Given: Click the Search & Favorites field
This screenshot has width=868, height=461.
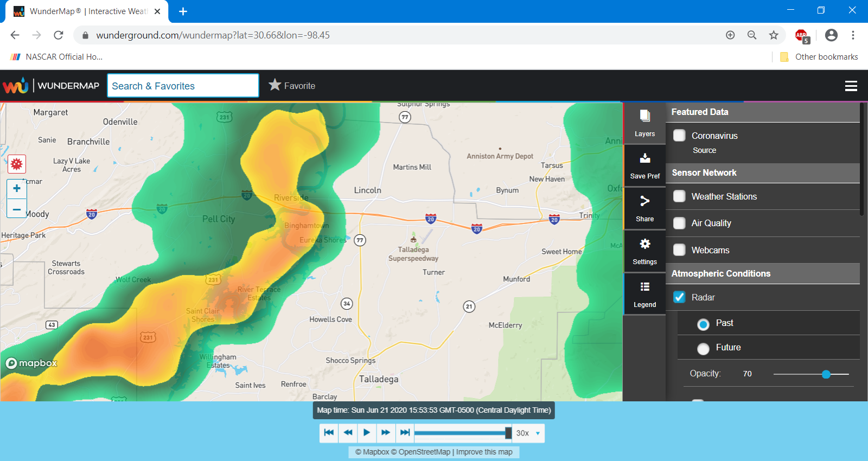Looking at the screenshot, I should [183, 86].
